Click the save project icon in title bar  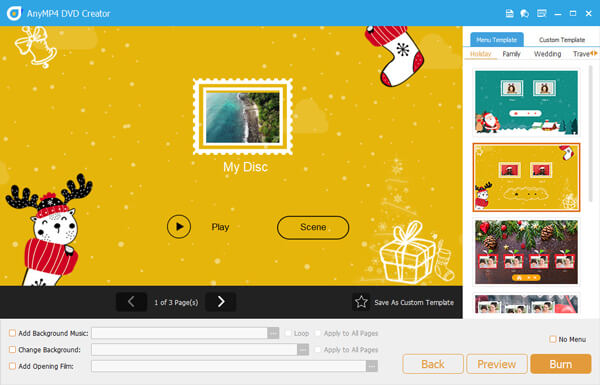[509, 13]
